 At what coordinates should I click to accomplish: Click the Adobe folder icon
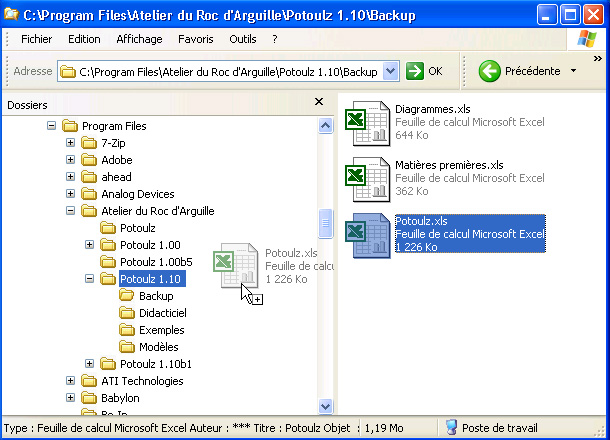point(89,160)
